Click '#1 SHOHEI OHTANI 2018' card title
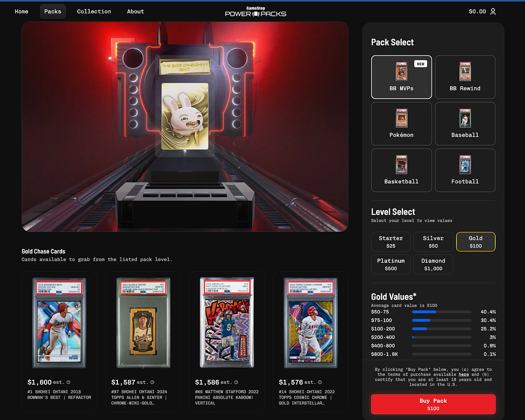Image resolution: width=525 pixels, height=420 pixels. click(54, 391)
